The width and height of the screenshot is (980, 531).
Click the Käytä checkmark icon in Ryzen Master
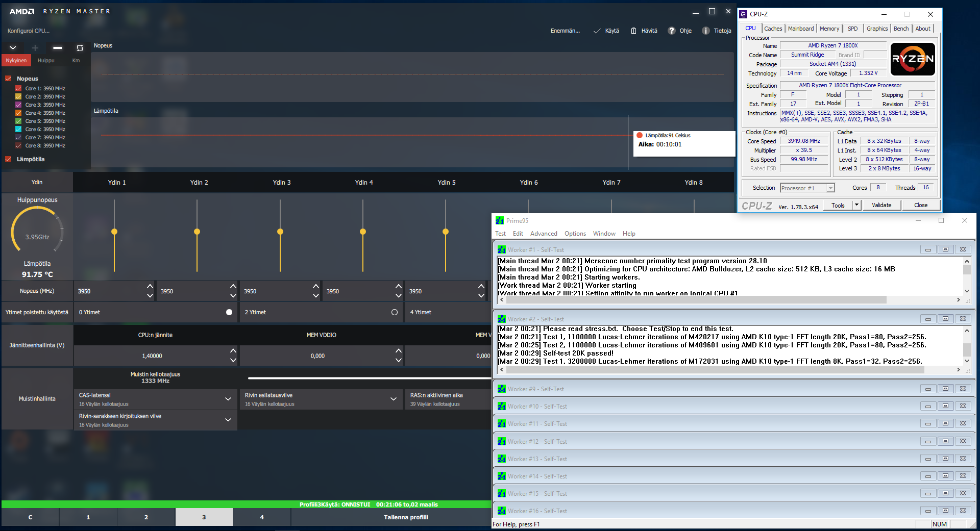click(x=597, y=31)
